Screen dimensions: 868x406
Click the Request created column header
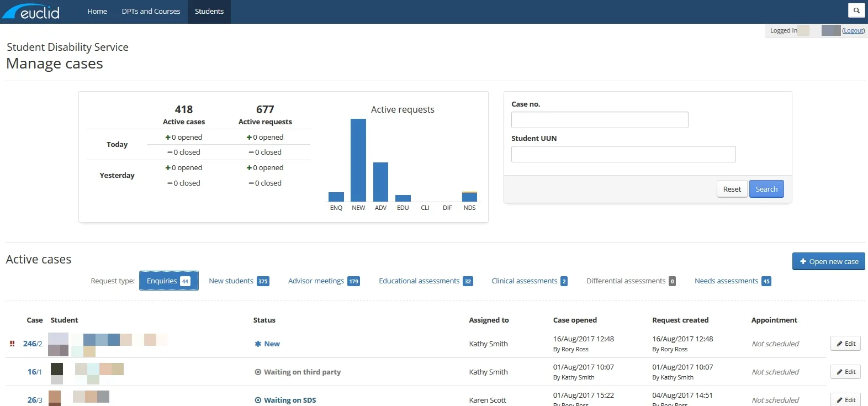pyautogui.click(x=680, y=320)
